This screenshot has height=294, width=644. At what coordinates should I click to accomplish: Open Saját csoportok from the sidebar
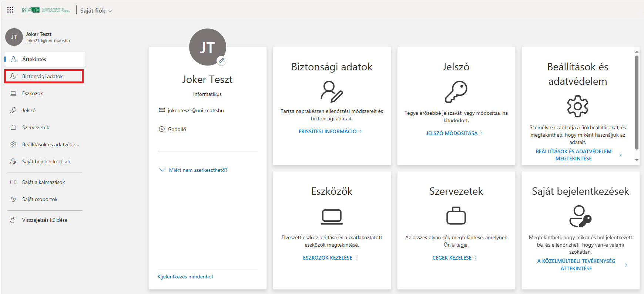click(40, 199)
